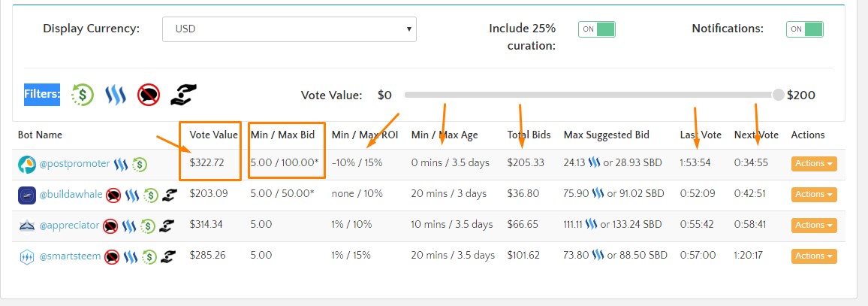Click the @appreciator avatar icon
This screenshot has height=306, width=868.
point(26,226)
